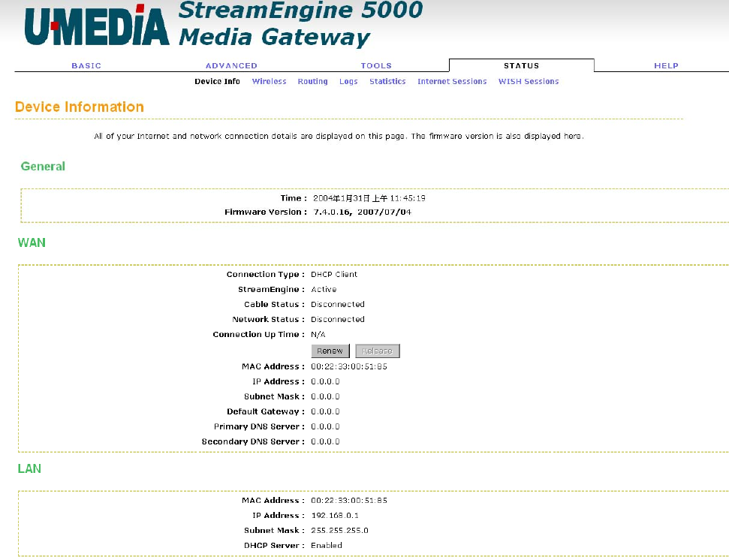The width and height of the screenshot is (729, 560).
Task: Switch to the TOOLS tab
Action: pos(376,65)
